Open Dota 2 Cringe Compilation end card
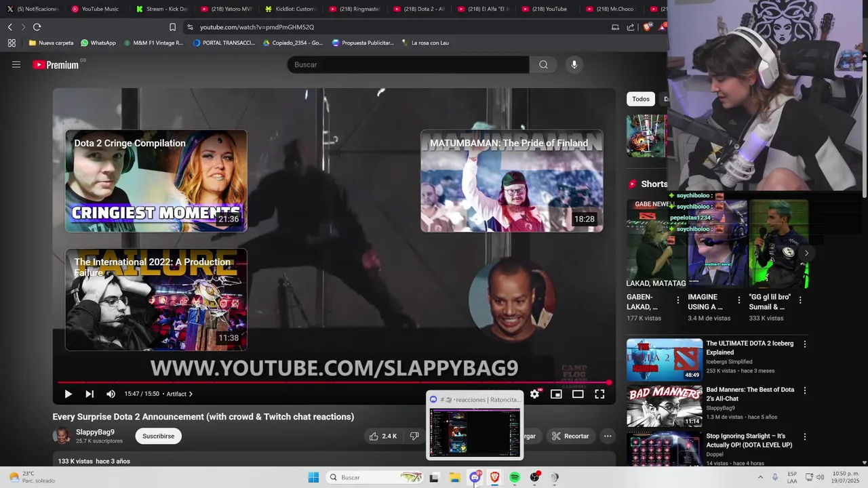 (156, 180)
